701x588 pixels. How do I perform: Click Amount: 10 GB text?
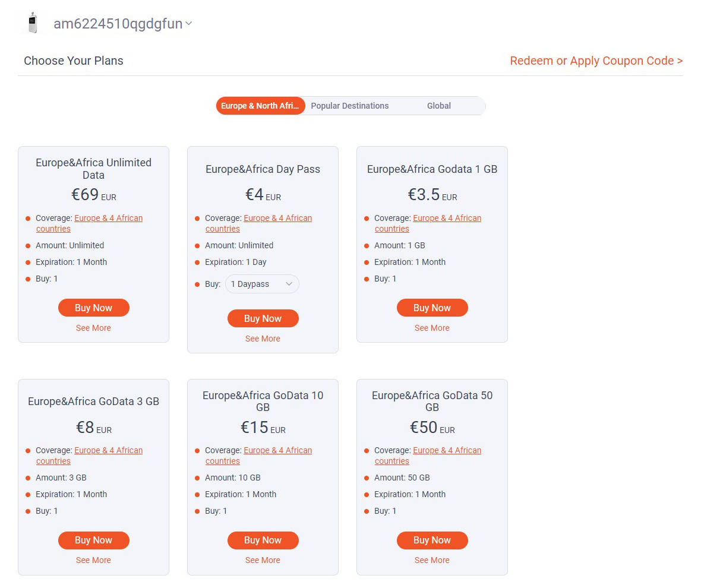click(232, 478)
